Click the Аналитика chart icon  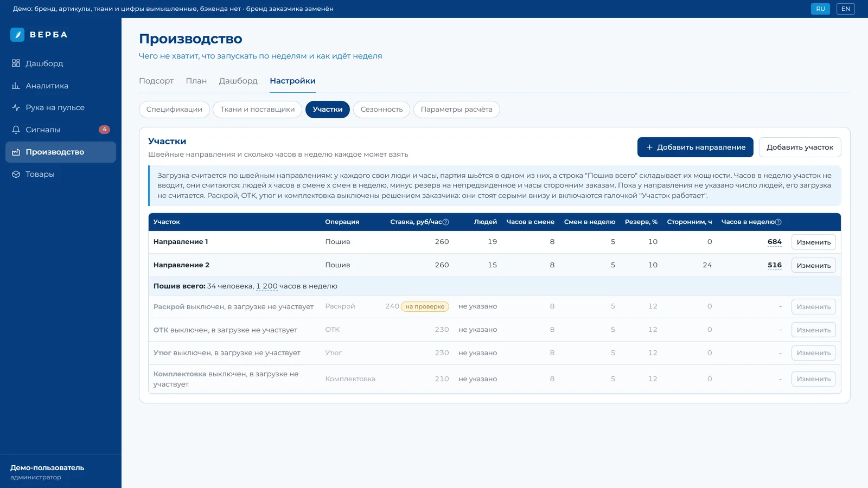(x=16, y=86)
